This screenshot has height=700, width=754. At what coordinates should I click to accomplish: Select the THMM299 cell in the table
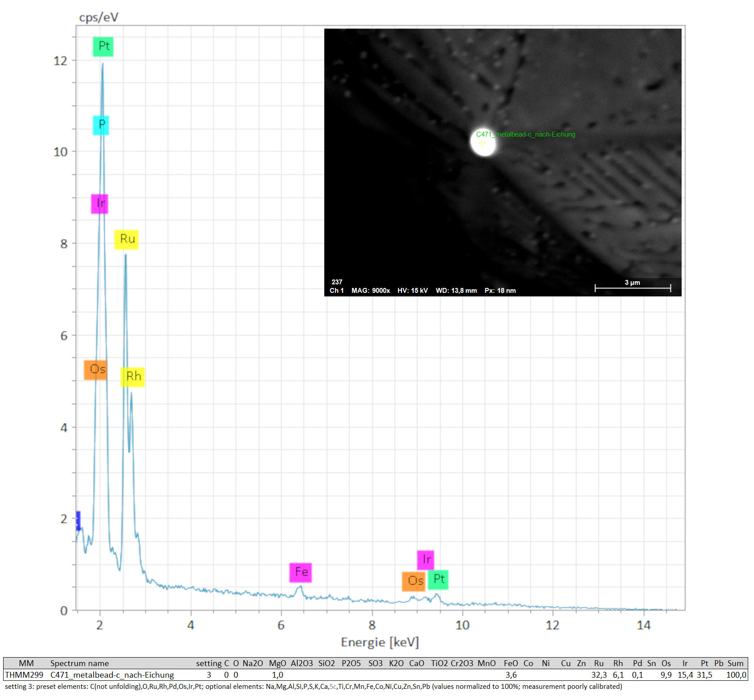[x=24, y=675]
